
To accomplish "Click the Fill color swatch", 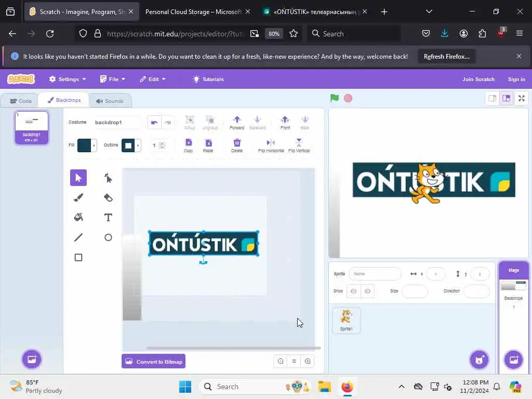I will [84, 145].
